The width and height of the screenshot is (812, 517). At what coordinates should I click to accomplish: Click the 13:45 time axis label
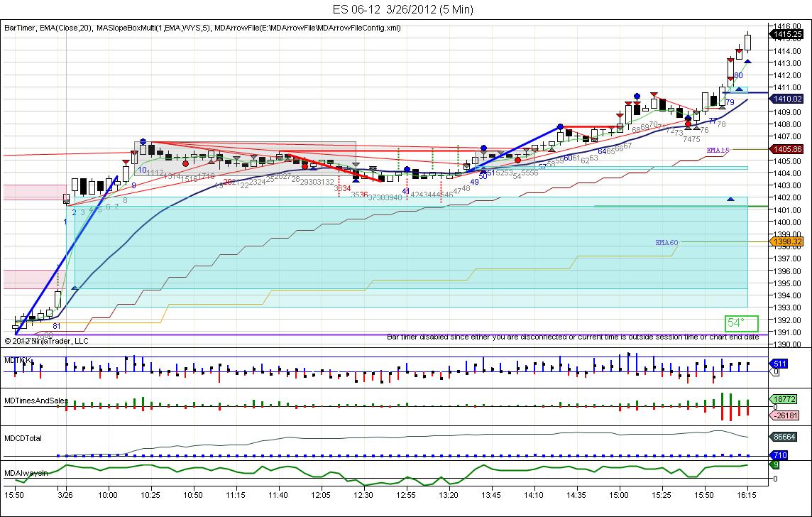point(491,495)
